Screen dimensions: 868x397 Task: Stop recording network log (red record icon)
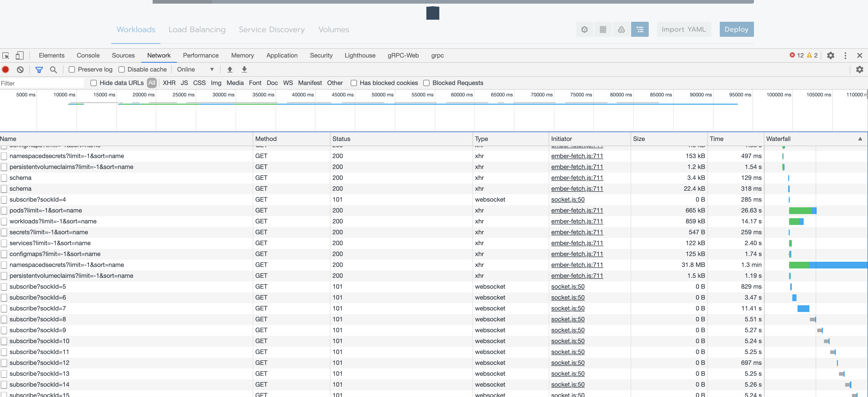[x=5, y=69]
